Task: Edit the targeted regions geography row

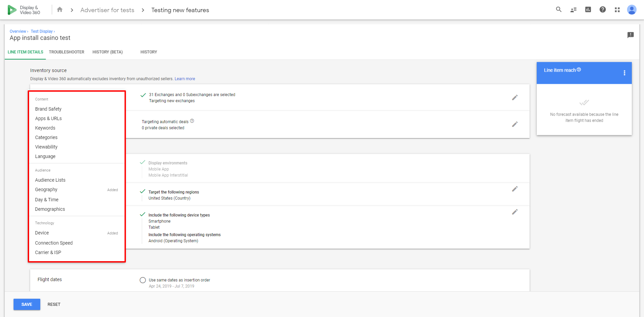Action: [514, 189]
